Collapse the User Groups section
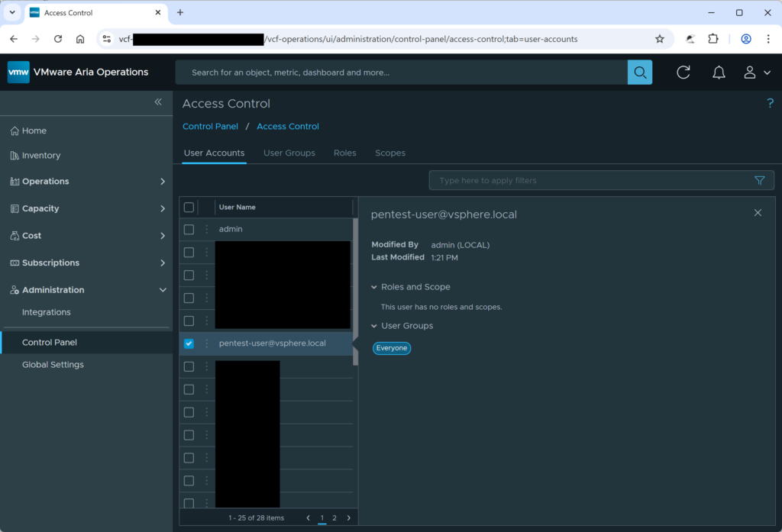Screen dimensions: 782x532 [373, 325]
